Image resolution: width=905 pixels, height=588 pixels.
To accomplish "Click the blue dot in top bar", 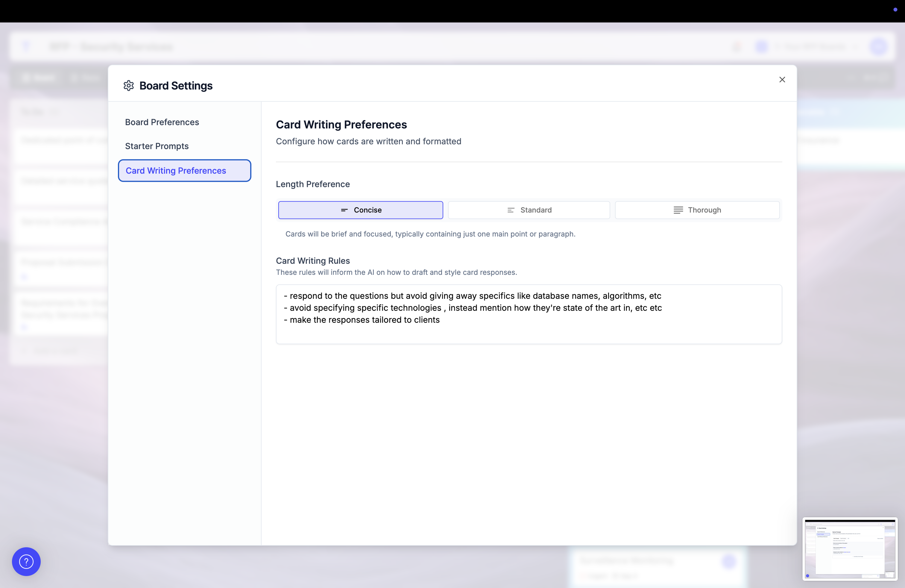I will tap(895, 10).
